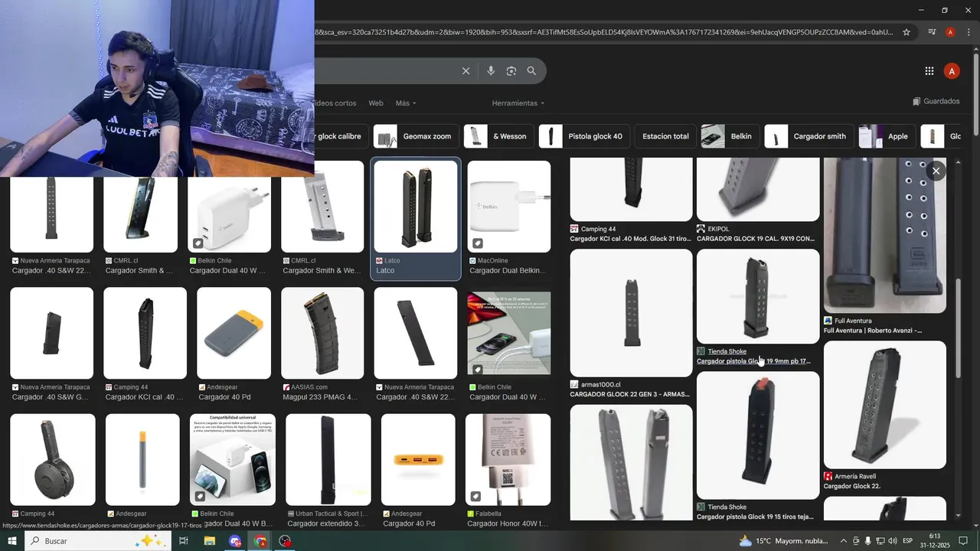
Task: Select the Apple filter chip
Action: point(887,136)
